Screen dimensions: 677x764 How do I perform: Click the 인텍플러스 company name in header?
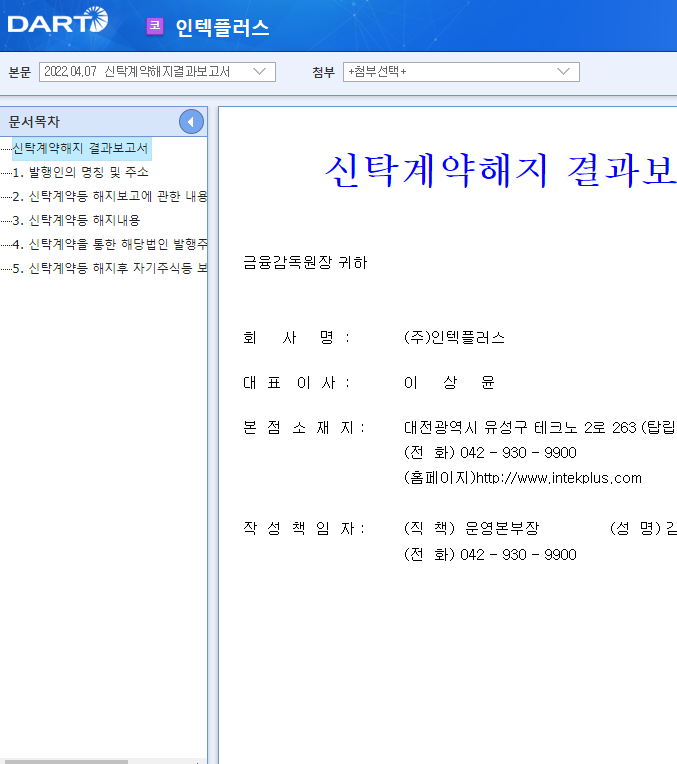222,27
